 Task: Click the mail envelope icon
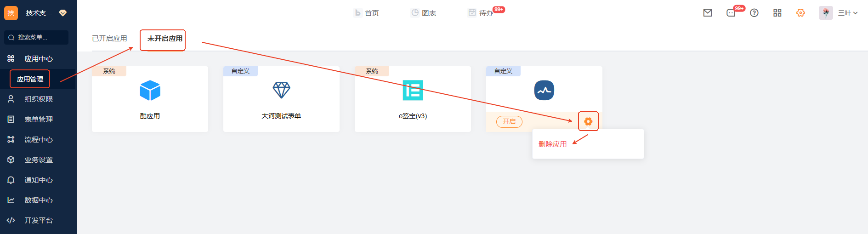pyautogui.click(x=708, y=13)
